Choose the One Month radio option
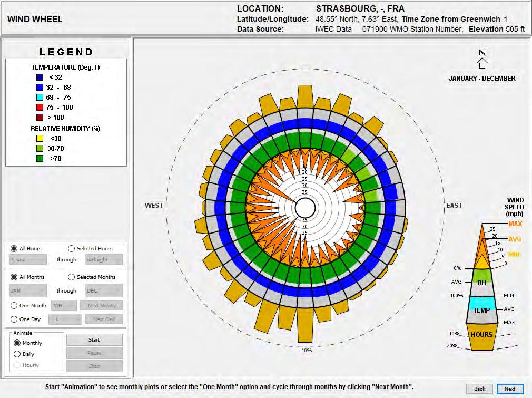The image size is (532, 398). click(x=14, y=306)
